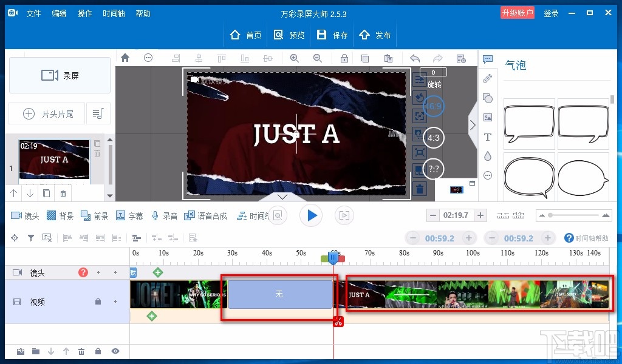The image size is (622, 364).
Task: Click the paste icon in canvas toolbar
Action: point(388,58)
